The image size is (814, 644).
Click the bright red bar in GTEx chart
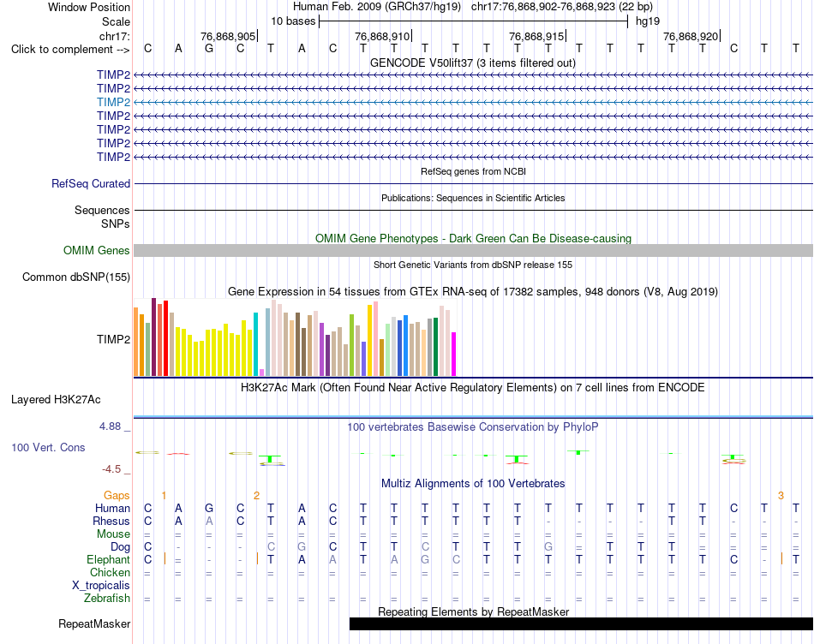tap(165, 337)
